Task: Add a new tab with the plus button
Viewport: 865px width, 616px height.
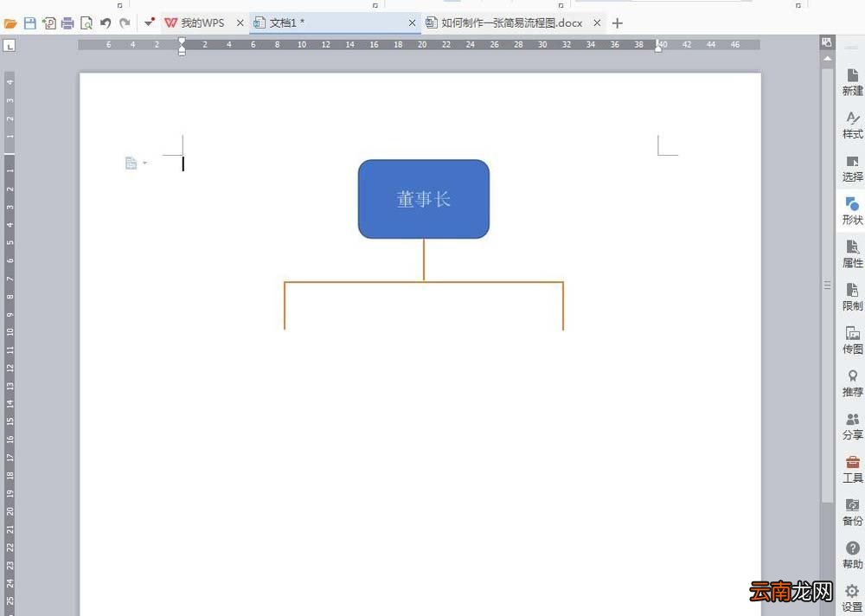Action: point(618,23)
